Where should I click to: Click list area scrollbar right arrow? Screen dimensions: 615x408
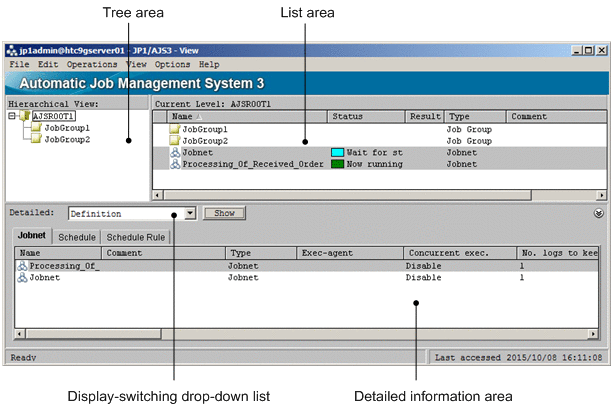tap(602, 195)
